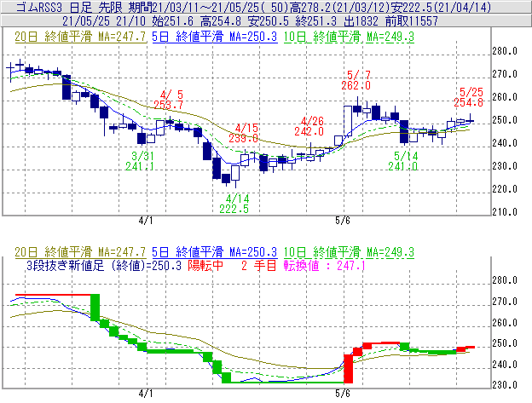Viewport: 532px width, 403px height.
Task: Click the upper chart 20日 終値平滑 MA=247.7 legend
Action: pos(80,37)
